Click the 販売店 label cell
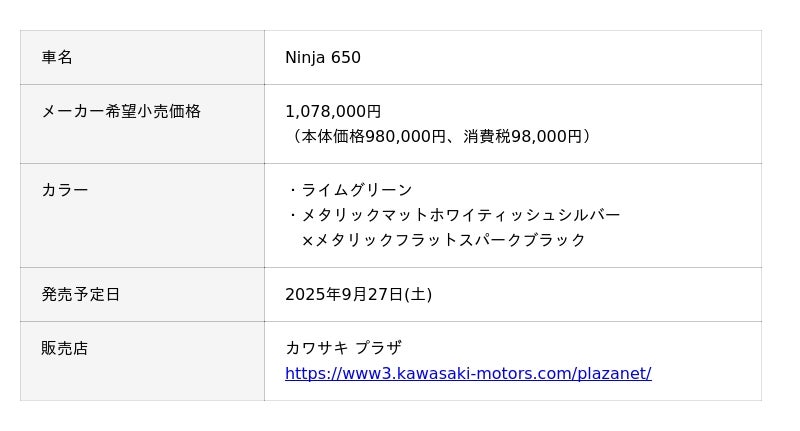Image resolution: width=800 pixels, height=431 pixels. [x=65, y=349]
